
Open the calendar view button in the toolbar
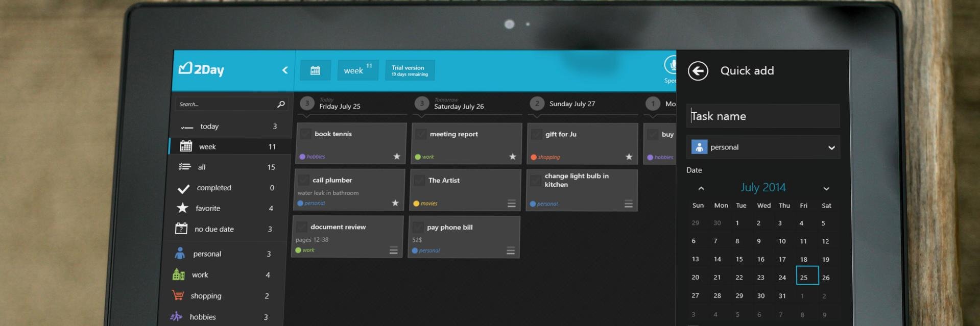315,70
